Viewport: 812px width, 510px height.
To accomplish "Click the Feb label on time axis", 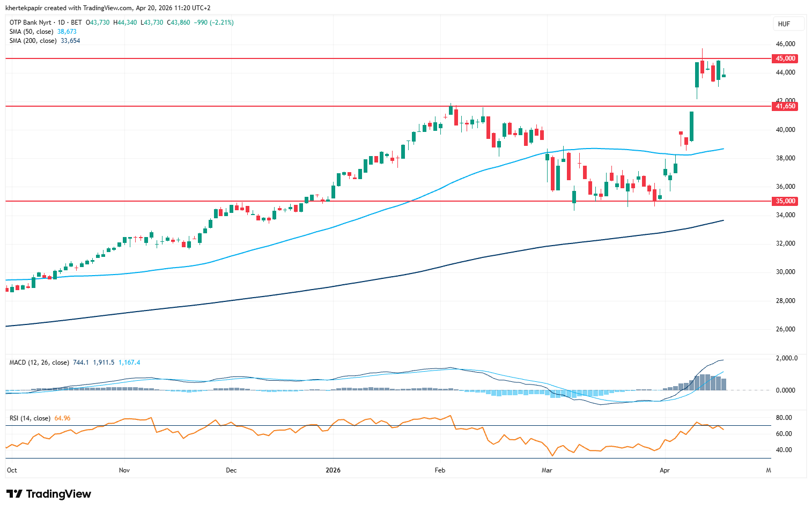I will (x=440, y=470).
